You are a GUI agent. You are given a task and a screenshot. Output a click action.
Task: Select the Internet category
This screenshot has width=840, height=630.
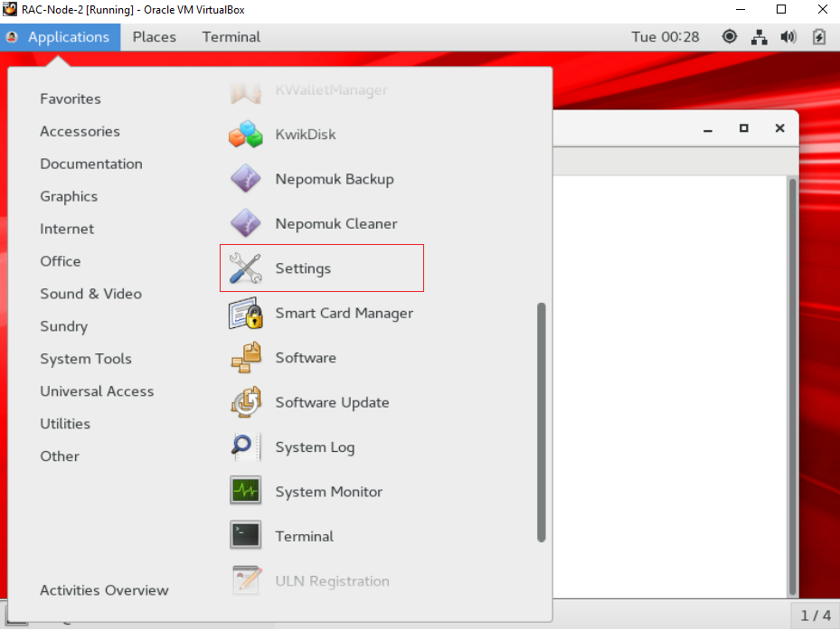tap(67, 229)
